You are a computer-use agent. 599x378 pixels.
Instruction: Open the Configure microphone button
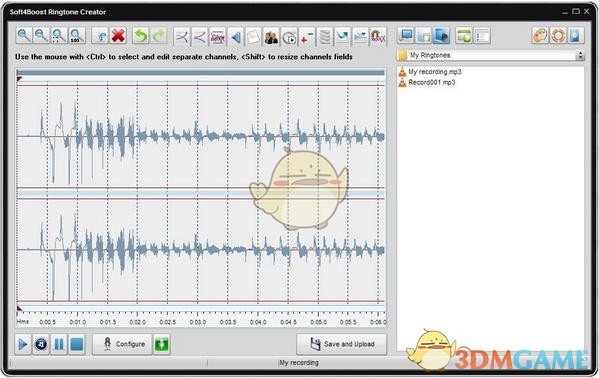coord(122,344)
